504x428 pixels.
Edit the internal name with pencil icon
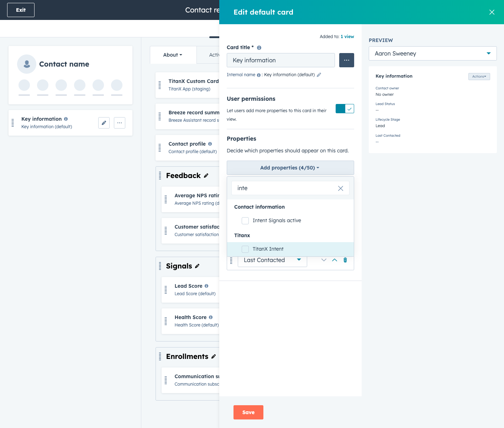(319, 75)
